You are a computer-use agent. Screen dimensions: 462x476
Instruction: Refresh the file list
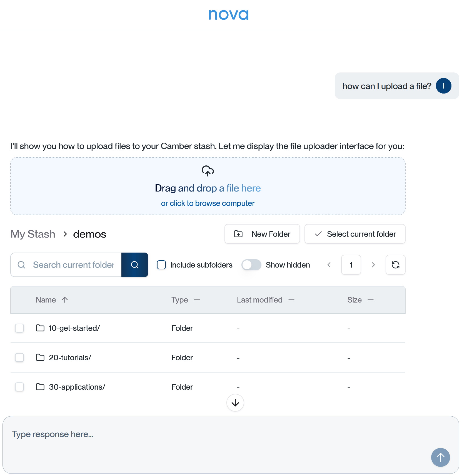pos(395,265)
